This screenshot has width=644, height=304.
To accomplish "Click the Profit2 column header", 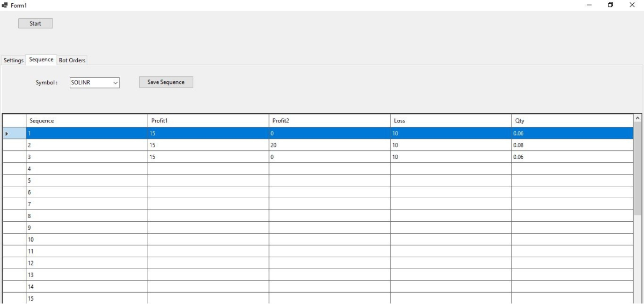I will [330, 121].
